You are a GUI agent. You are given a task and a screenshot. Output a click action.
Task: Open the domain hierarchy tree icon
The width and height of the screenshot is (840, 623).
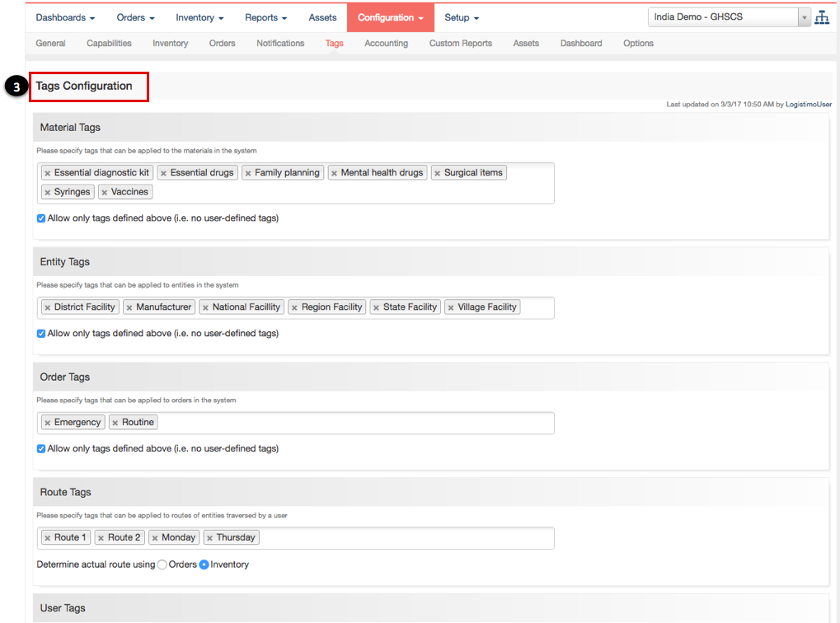[x=822, y=17]
